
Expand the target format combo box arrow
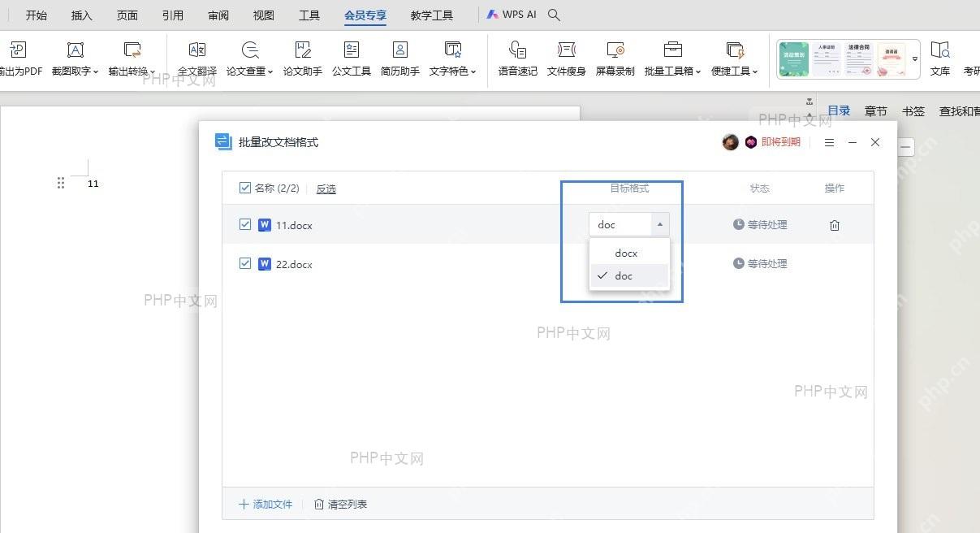pyautogui.click(x=660, y=224)
